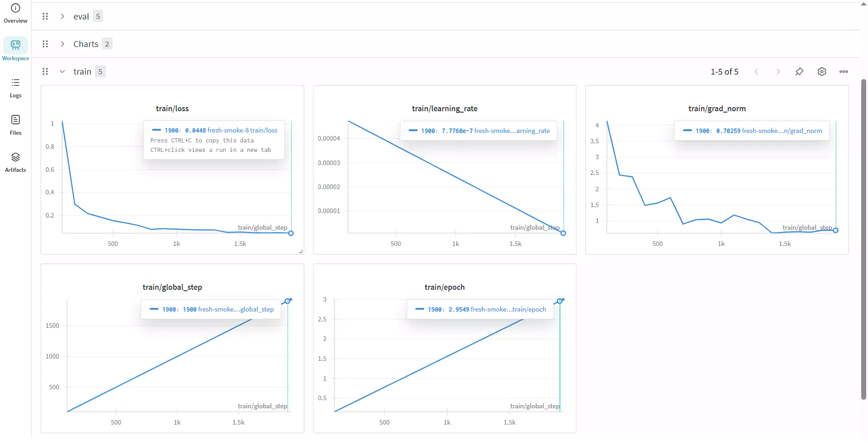Click the train/epoch chart title
868x444 pixels.
[x=444, y=287]
